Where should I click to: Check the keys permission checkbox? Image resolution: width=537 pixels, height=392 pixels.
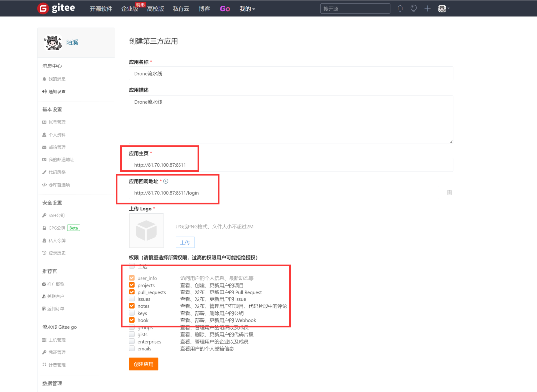132,313
